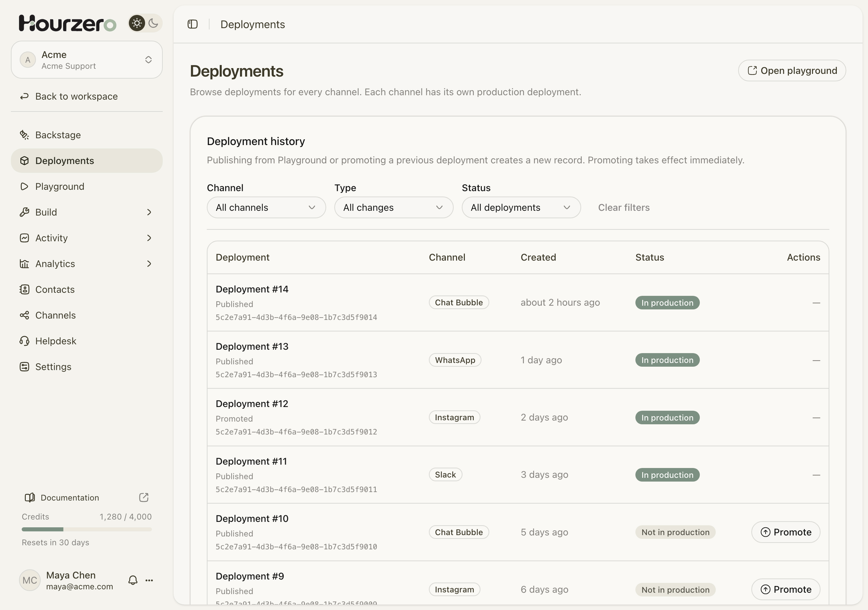868x610 pixels.
Task: Switch to dark mode moon icon
Action: click(154, 23)
